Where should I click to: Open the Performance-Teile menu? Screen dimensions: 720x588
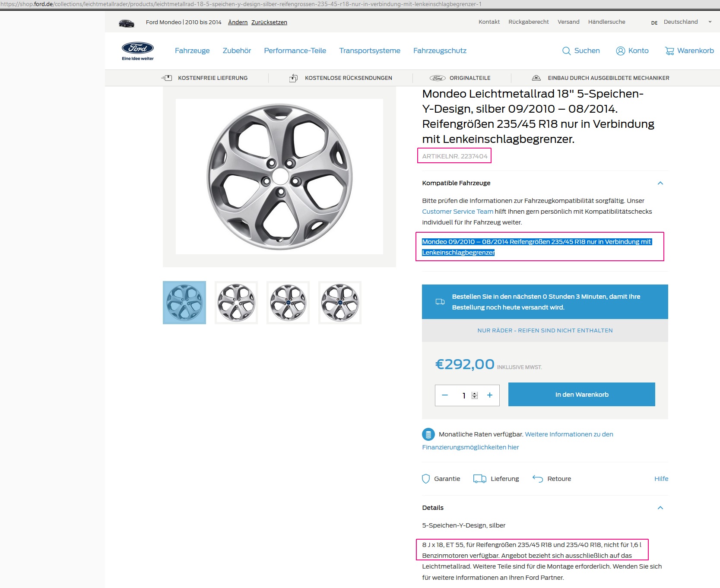pyautogui.click(x=295, y=51)
